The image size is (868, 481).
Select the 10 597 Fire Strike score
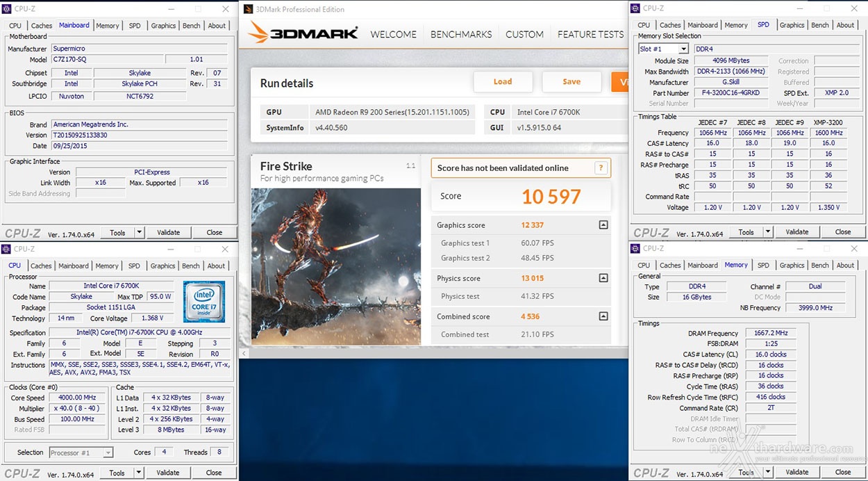click(x=551, y=197)
